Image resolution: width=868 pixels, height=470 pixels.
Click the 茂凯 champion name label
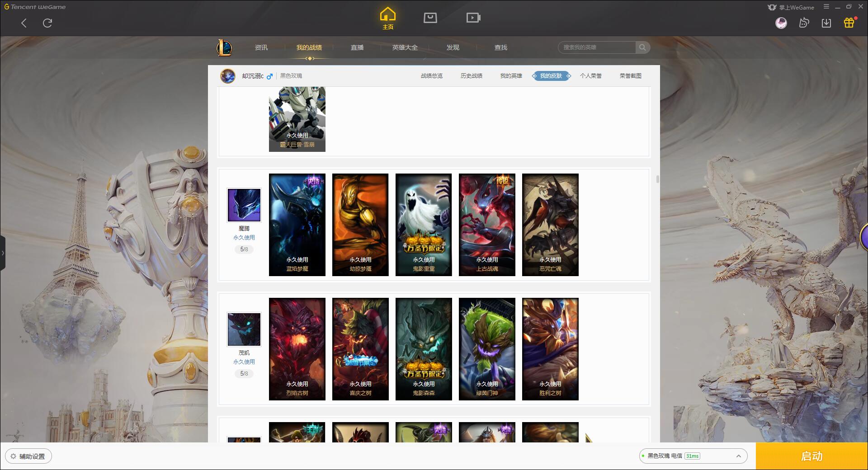(244, 353)
